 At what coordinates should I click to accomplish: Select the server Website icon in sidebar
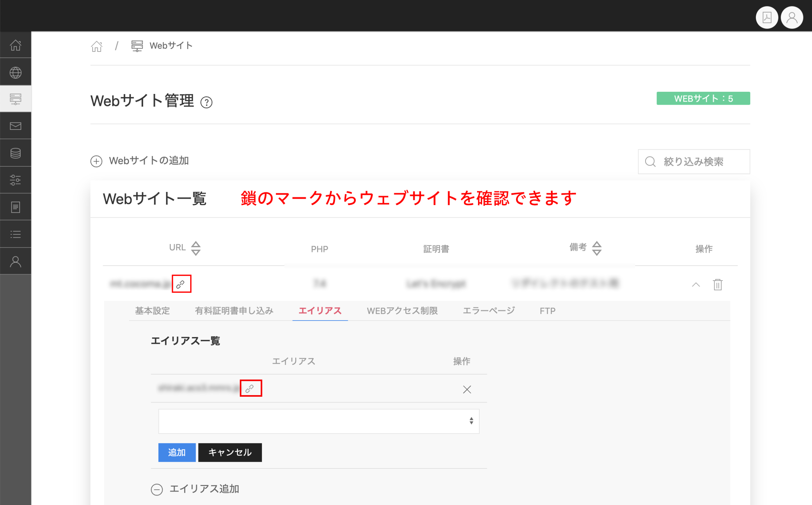coord(15,99)
